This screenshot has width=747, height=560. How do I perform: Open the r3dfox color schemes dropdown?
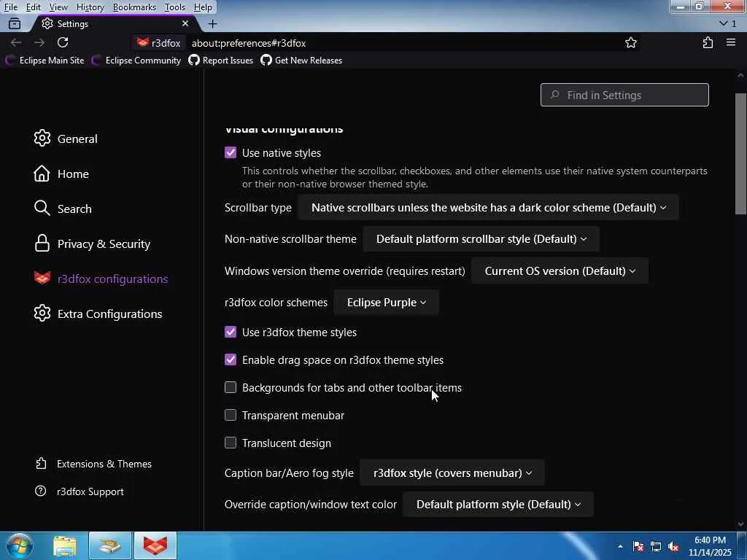387,303
